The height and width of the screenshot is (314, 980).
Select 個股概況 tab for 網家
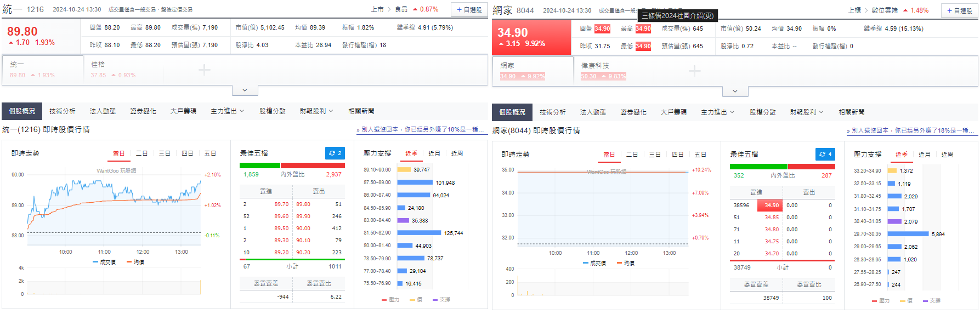pyautogui.click(x=512, y=112)
